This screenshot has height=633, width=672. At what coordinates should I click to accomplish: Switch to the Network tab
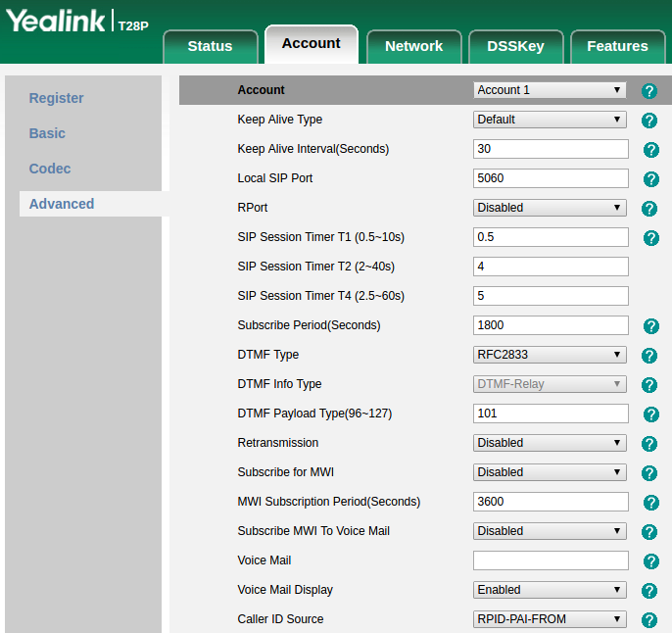[x=413, y=46]
